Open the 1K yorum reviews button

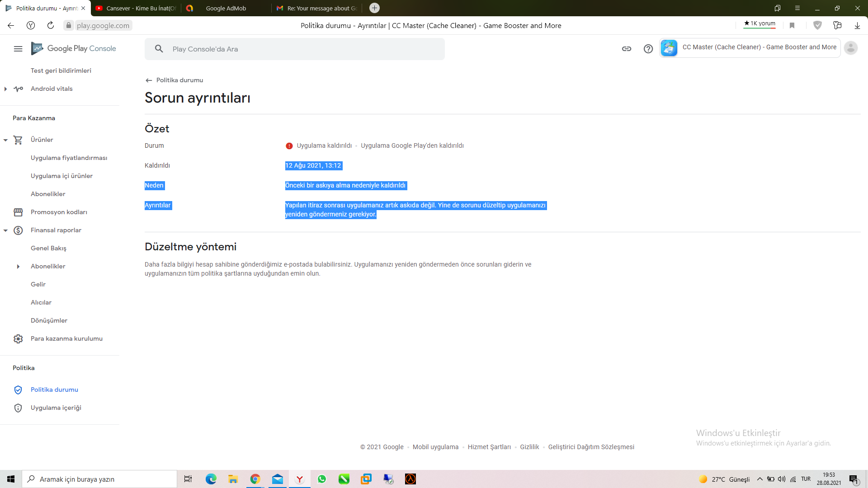(759, 24)
